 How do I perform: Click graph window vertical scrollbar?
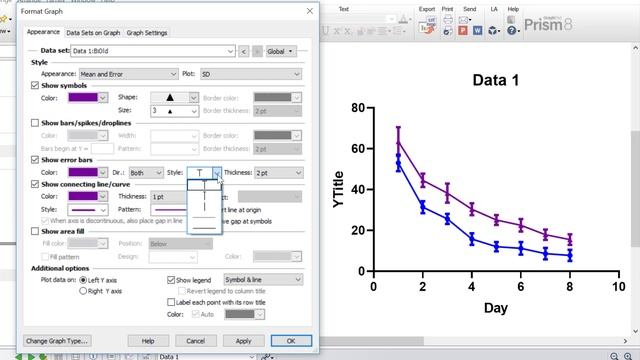(635, 188)
